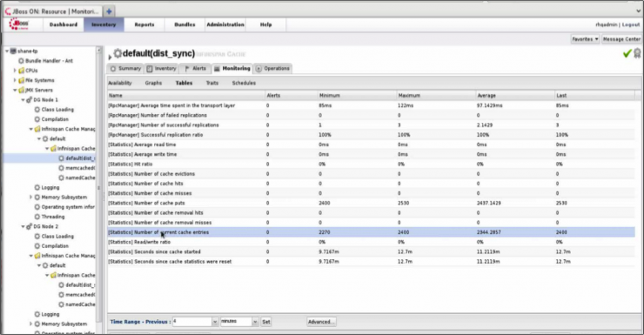This screenshot has width=644, height=335.
Task: Click the Set time range button
Action: (266, 322)
